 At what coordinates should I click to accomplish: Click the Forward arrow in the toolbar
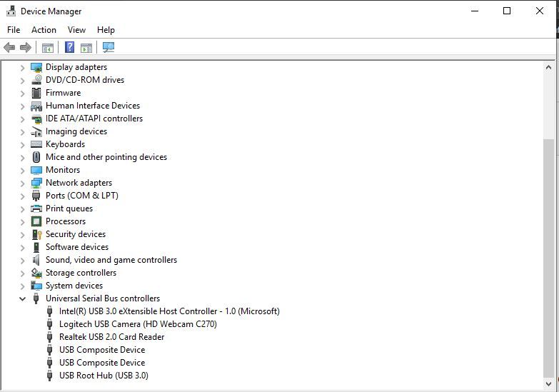coord(26,48)
